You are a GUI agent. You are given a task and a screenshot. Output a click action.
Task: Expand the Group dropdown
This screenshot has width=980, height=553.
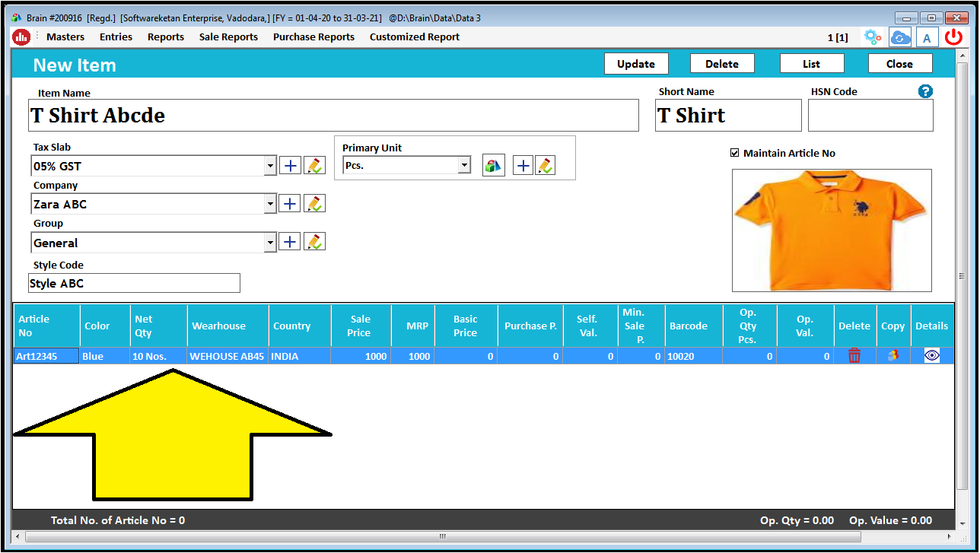(270, 241)
